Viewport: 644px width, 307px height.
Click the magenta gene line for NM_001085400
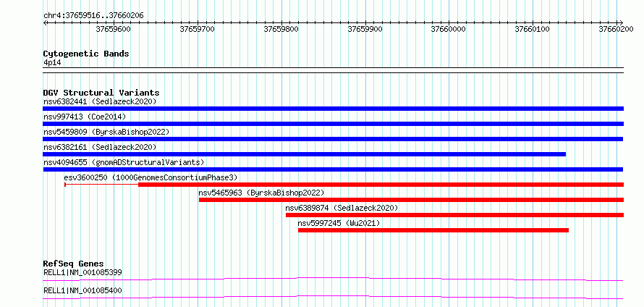(x=333, y=298)
